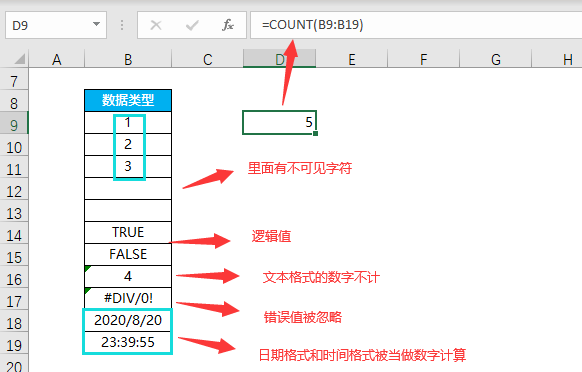Viewport: 582px width, 372px height.
Task: Click the note 错误值被忽略
Action: (303, 317)
